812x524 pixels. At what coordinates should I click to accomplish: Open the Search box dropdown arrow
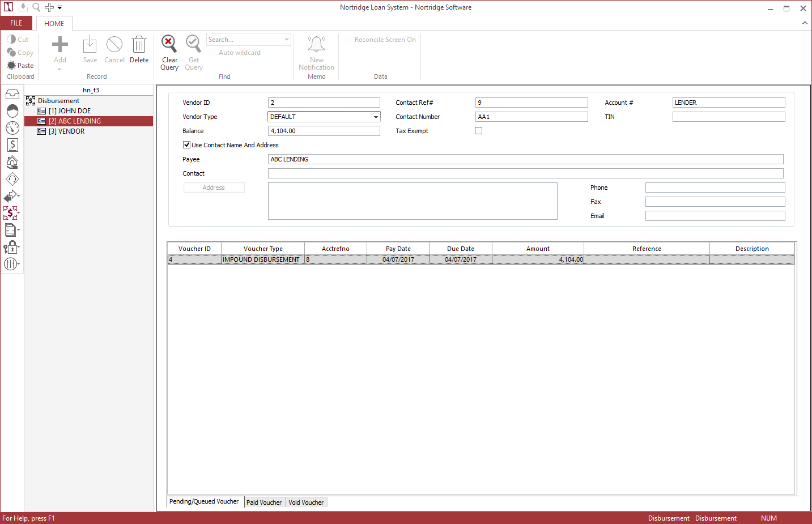point(287,40)
